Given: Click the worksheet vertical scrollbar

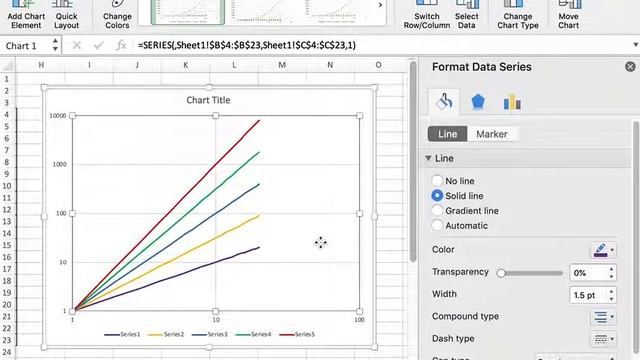Looking at the screenshot, I should coord(413,162).
